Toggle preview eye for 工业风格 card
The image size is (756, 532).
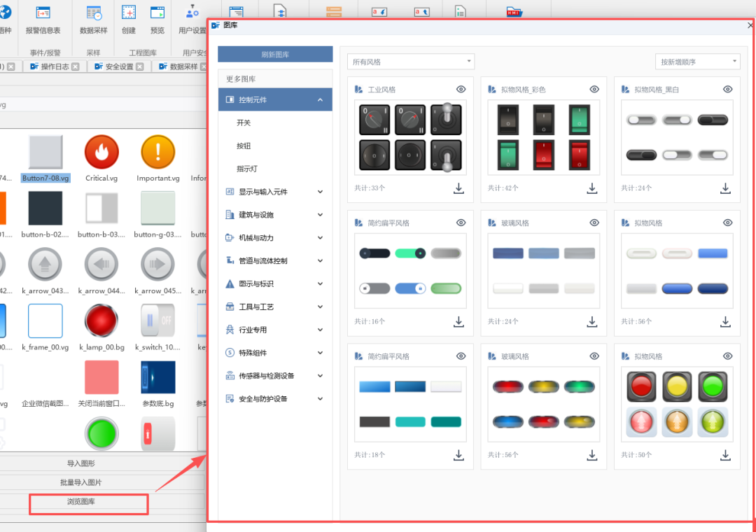coord(461,90)
